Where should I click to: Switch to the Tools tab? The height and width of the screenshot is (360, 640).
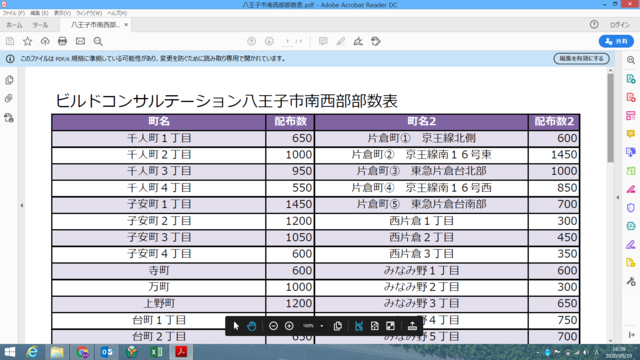point(40,25)
